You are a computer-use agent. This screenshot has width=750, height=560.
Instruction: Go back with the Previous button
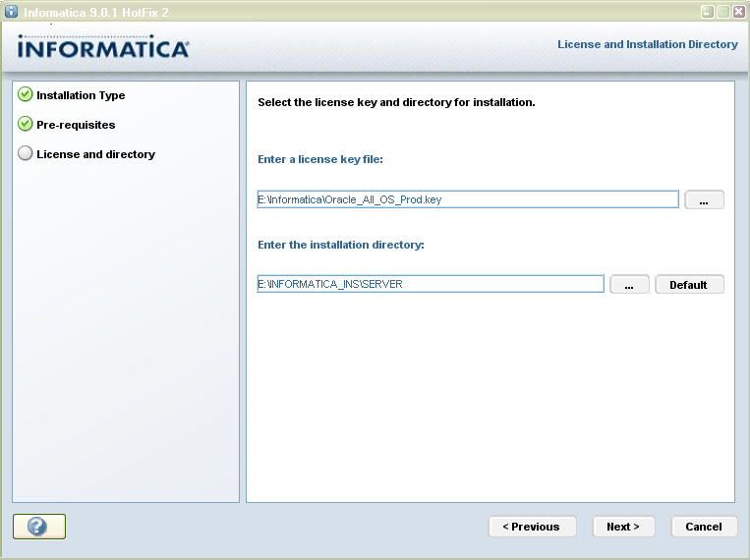click(x=532, y=527)
